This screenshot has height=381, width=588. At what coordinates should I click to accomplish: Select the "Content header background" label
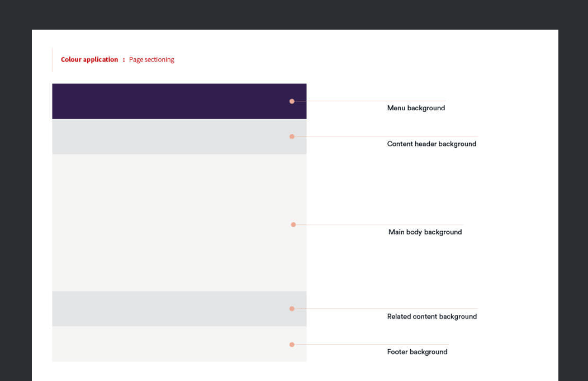tap(431, 144)
